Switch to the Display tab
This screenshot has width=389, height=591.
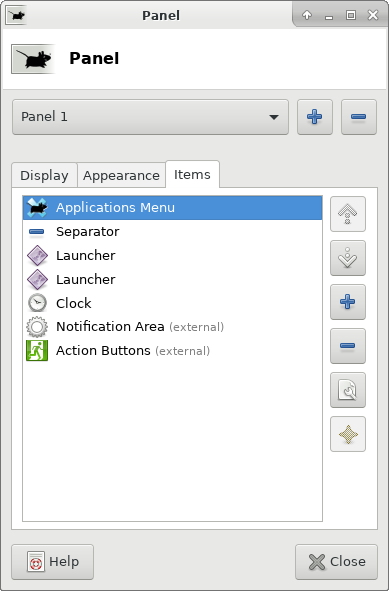pos(44,175)
